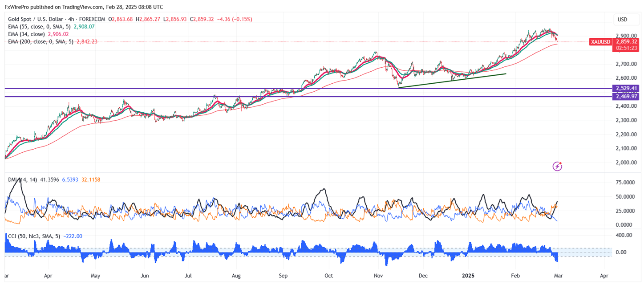This screenshot has width=644, height=285.
Task: Click the price change -4.36 (-0.15%) value
Action: point(235,20)
